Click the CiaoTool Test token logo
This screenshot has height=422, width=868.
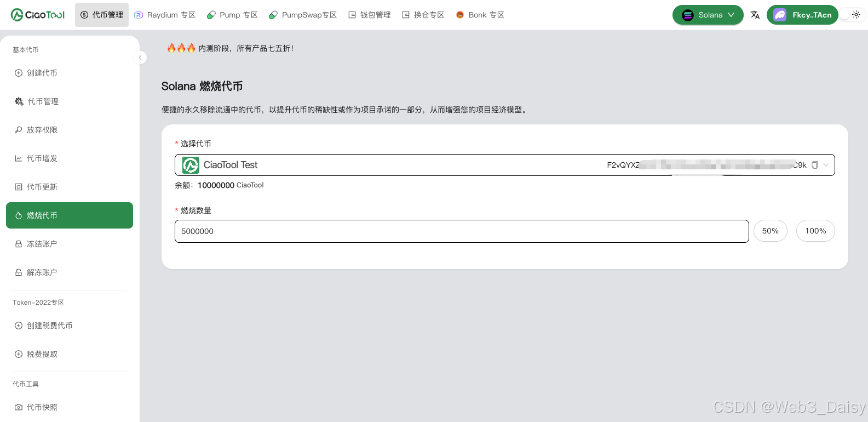pos(191,165)
